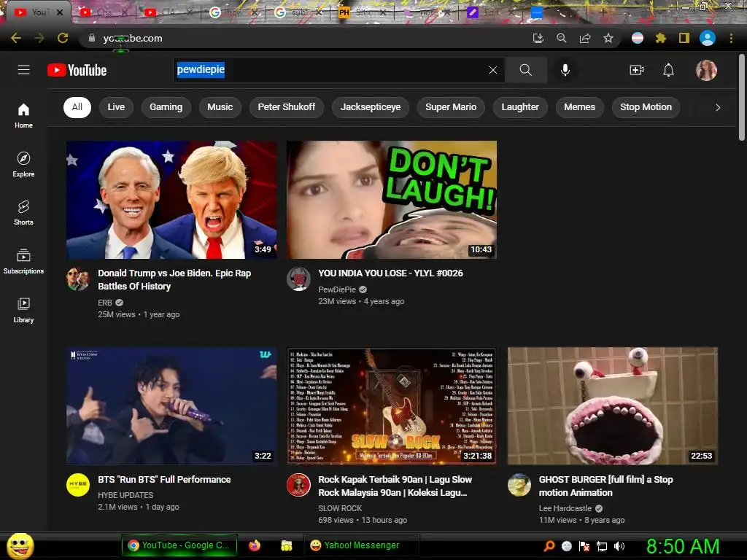This screenshot has width=747, height=560.
Task: Open the notifications bell
Action: (668, 70)
